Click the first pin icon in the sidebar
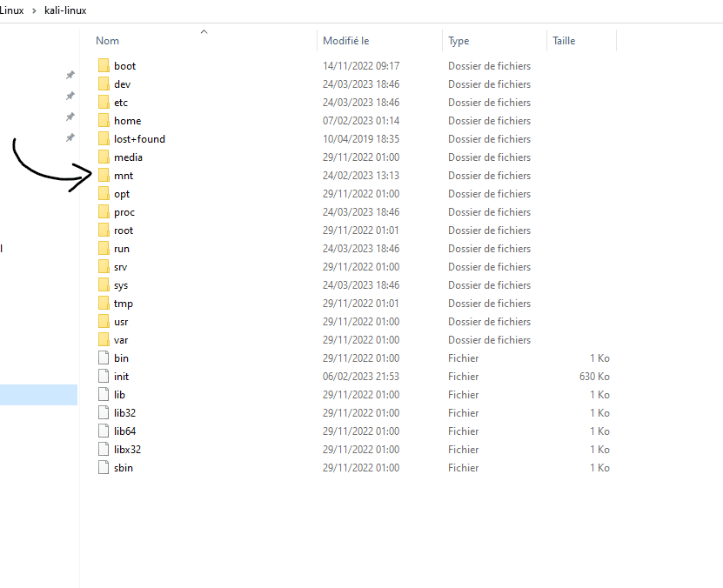Image resolution: width=723 pixels, height=588 pixels. pos(70,75)
